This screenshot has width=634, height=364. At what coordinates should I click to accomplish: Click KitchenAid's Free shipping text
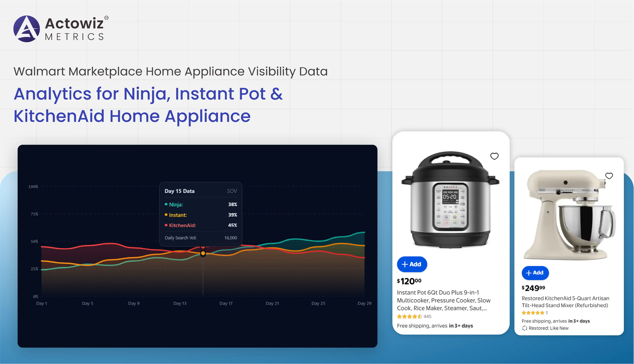click(x=556, y=321)
